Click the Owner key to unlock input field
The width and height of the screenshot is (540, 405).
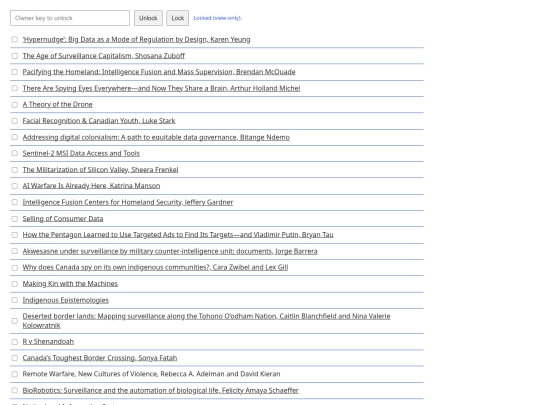pos(70,18)
